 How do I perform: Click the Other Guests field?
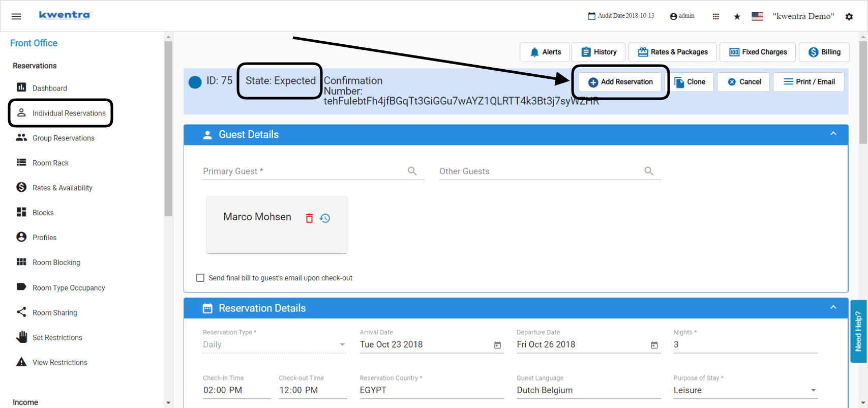tap(550, 171)
